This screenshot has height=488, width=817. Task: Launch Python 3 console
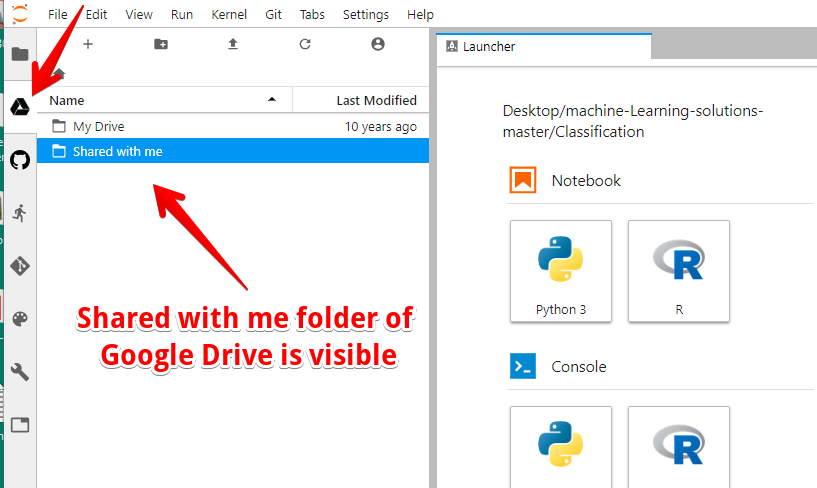coord(561,447)
